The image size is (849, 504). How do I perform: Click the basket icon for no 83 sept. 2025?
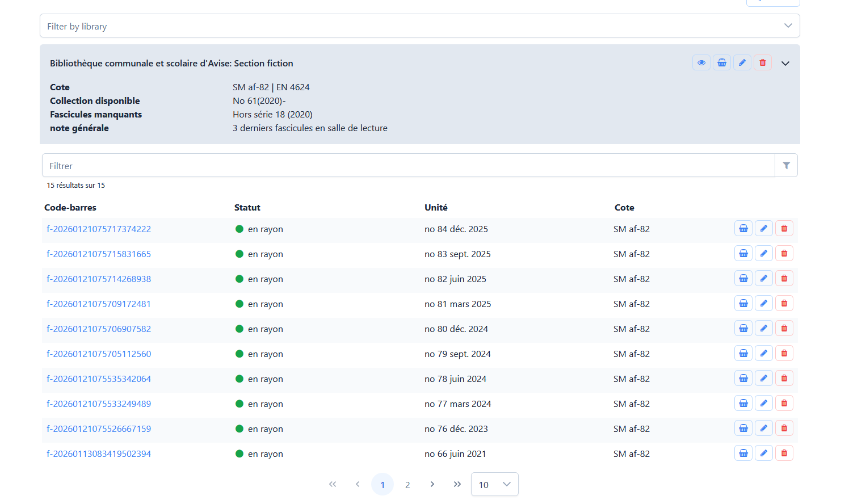(x=743, y=253)
